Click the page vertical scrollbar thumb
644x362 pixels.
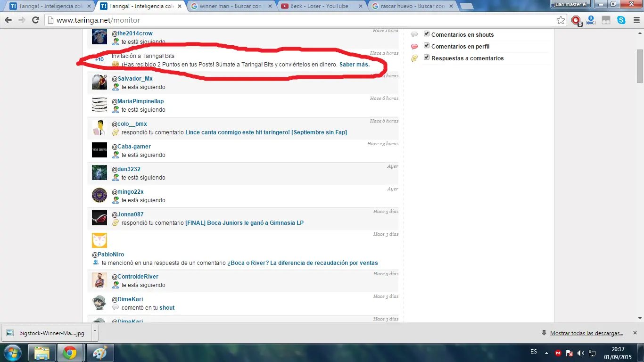[x=640, y=66]
